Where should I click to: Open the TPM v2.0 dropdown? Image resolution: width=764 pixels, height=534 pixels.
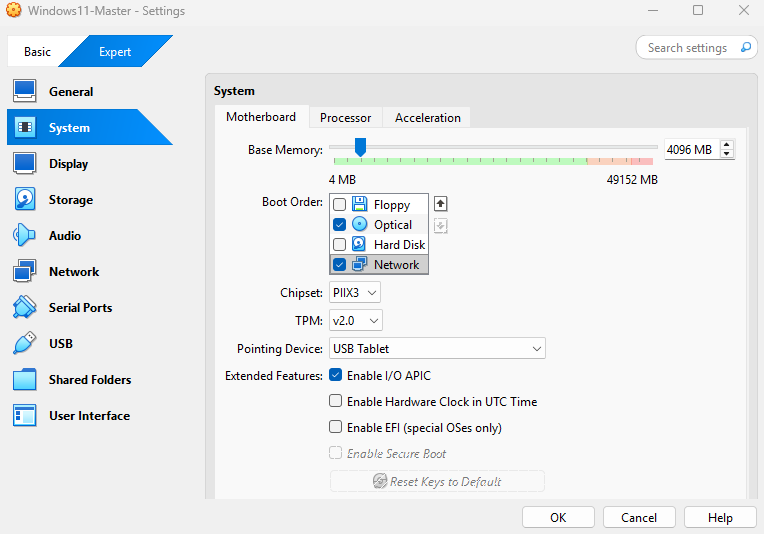tap(356, 321)
